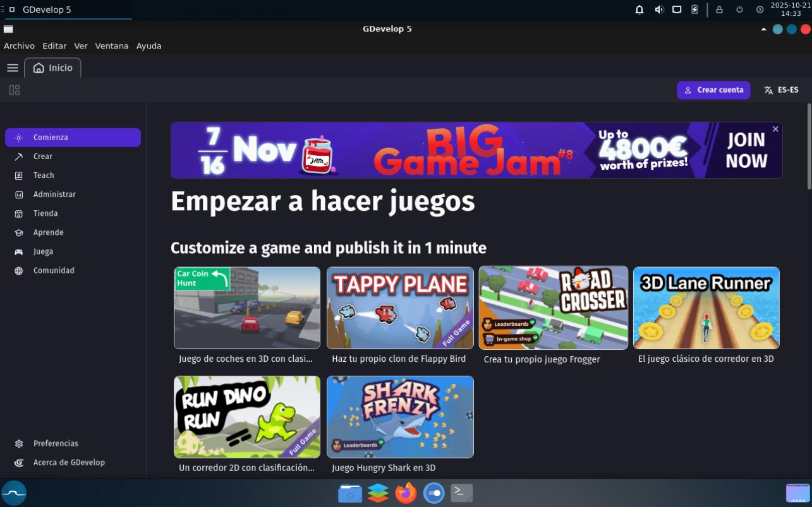
Task: Click the vertical scrollbar on the right
Action: coord(809,146)
